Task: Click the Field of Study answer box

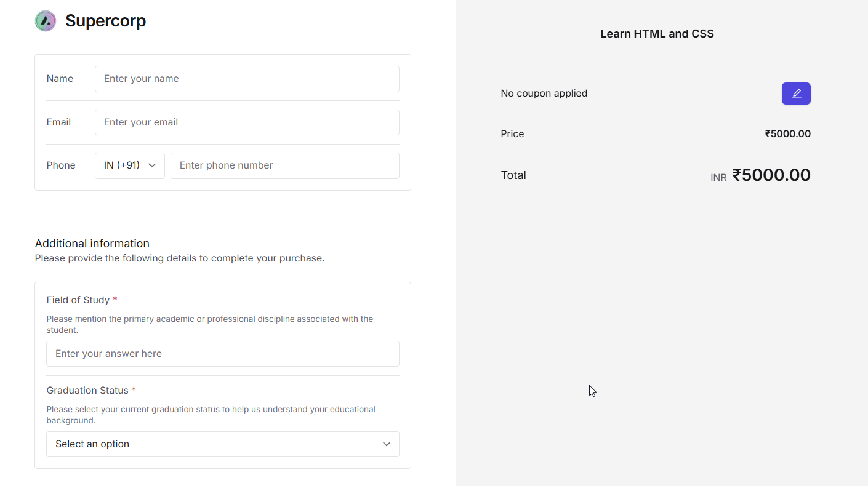Action: (222, 354)
